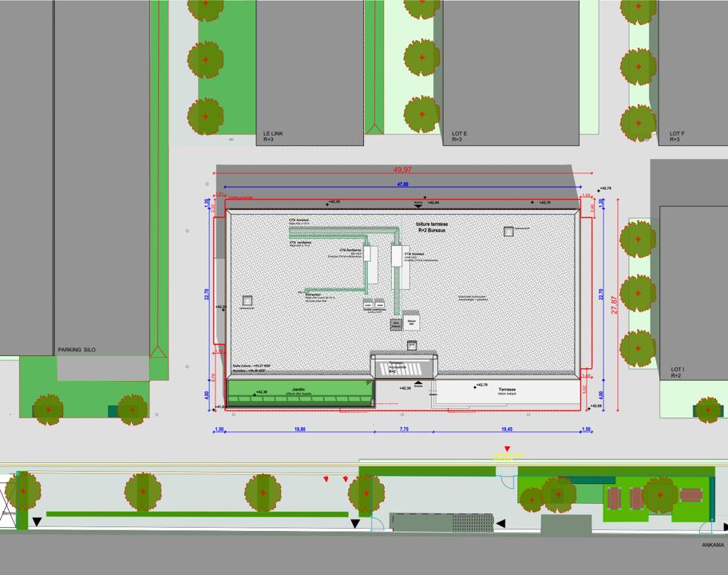Select the green Jardin roof strip
Viewport: 728px width, 575px height.
point(299,393)
